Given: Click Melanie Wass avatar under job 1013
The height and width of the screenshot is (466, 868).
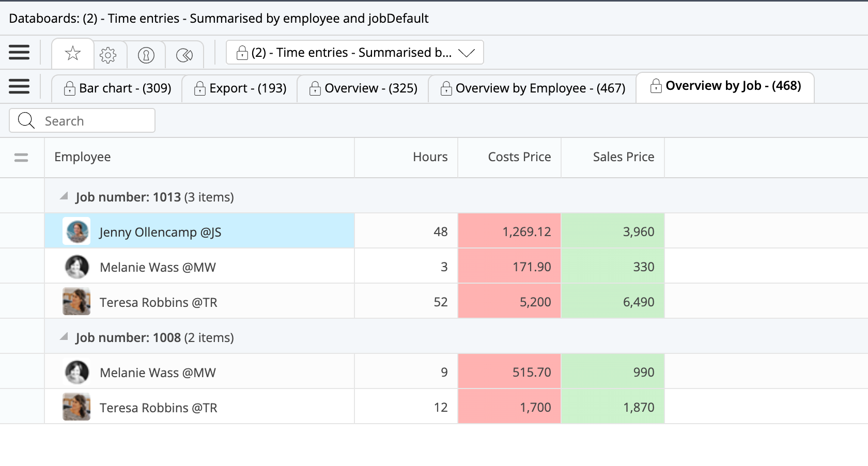Looking at the screenshot, I should click(76, 267).
